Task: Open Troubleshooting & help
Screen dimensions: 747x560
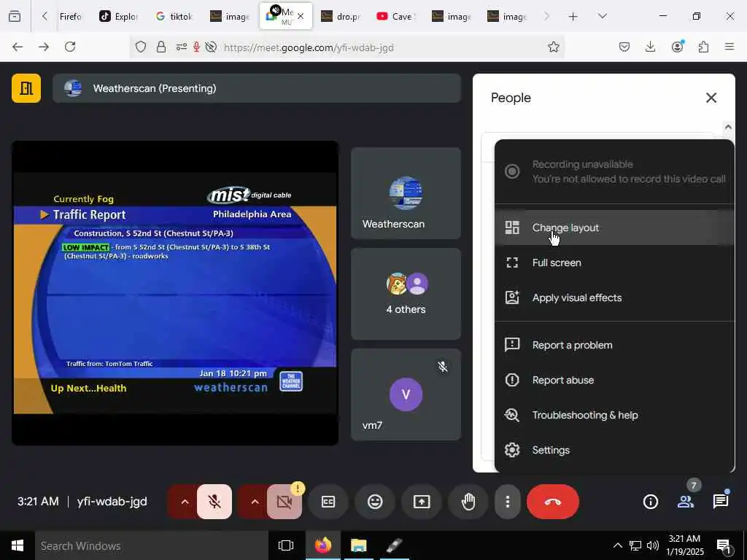Action: [x=614, y=415]
